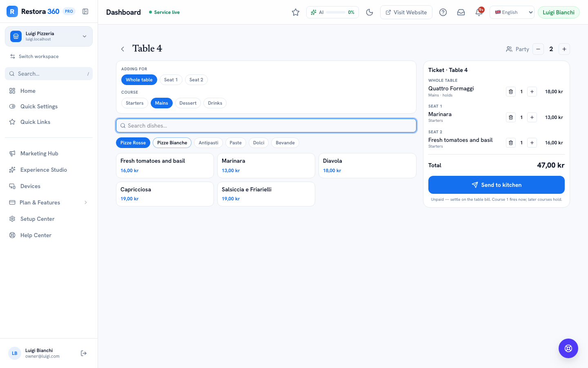Decrease party size with minus button
Image resolution: width=588 pixels, height=368 pixels.
[538, 49]
